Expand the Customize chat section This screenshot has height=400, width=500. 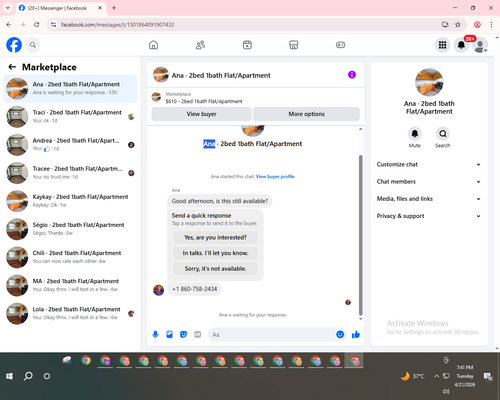(429, 164)
